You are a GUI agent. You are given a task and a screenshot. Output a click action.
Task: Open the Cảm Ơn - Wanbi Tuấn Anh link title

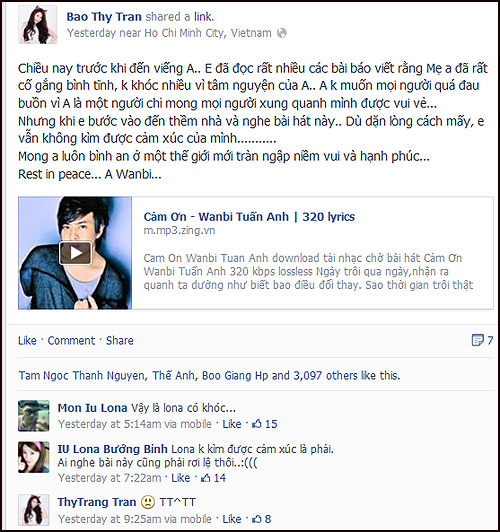[249, 216]
